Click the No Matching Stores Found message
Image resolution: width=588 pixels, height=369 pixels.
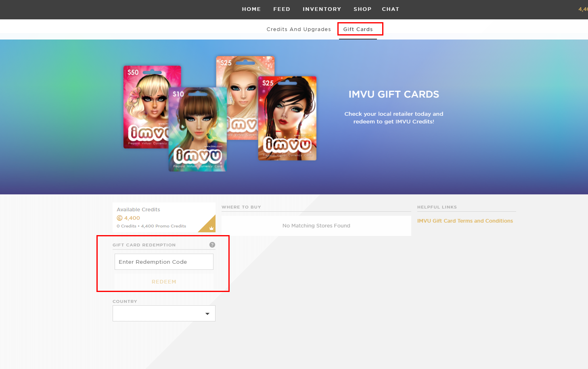coord(316,226)
